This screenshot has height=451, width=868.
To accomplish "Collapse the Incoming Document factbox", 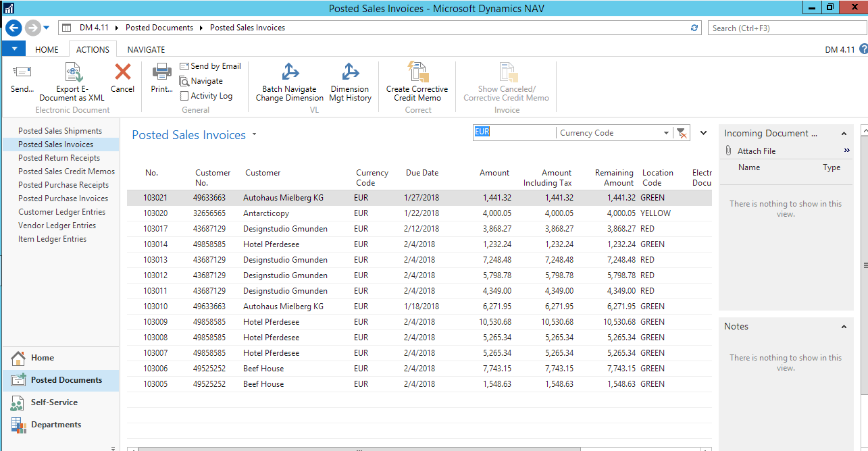I will tap(844, 134).
